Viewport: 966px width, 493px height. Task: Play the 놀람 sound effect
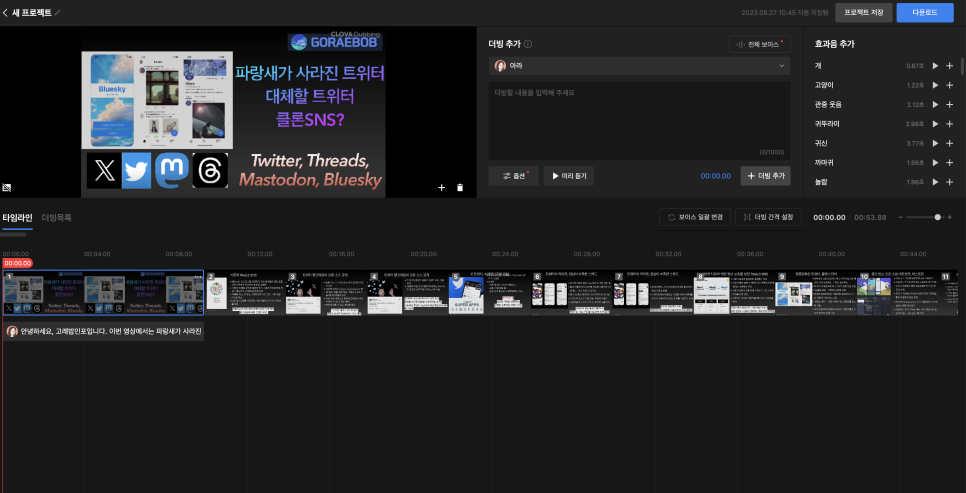935,182
